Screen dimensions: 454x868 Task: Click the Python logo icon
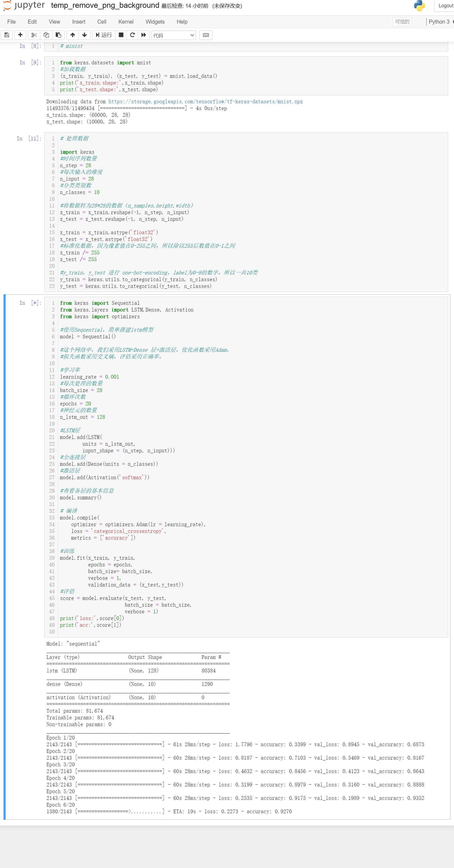pos(419,6)
